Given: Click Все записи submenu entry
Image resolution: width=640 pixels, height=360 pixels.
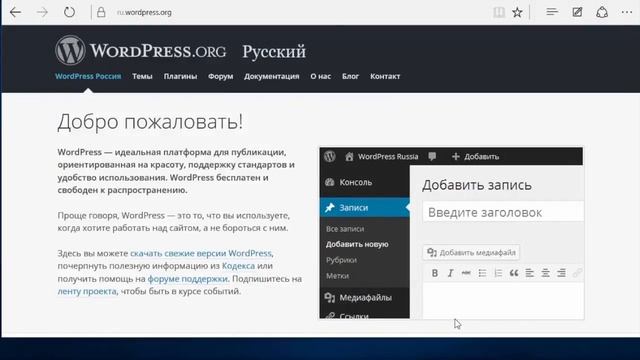Looking at the screenshot, I should point(345,229).
